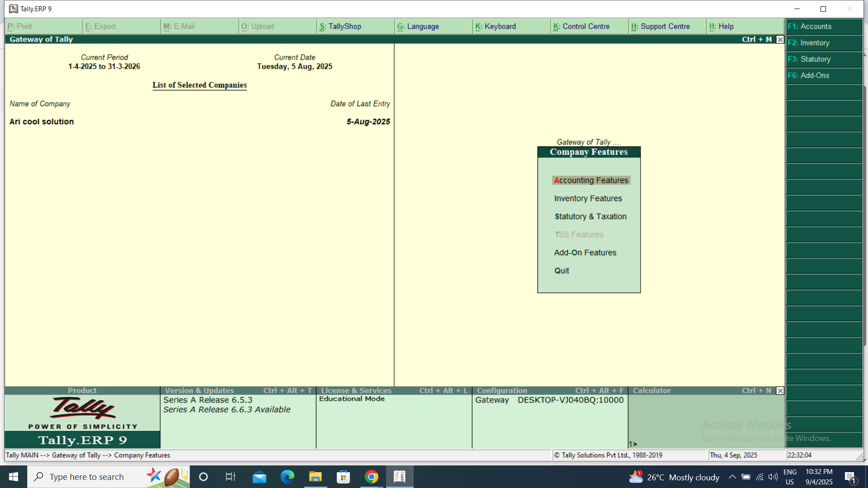Open Google Chrome from taskbar

[x=371, y=477]
